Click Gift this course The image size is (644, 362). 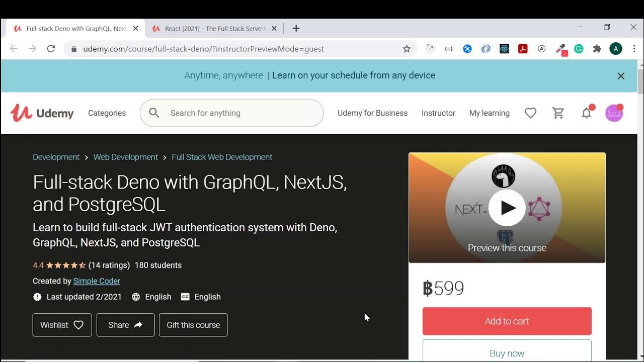click(x=193, y=325)
